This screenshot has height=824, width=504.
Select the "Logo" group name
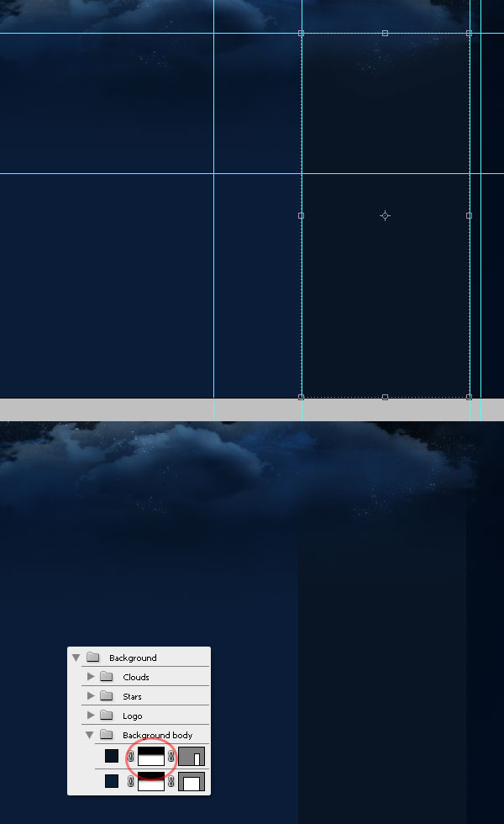point(133,716)
